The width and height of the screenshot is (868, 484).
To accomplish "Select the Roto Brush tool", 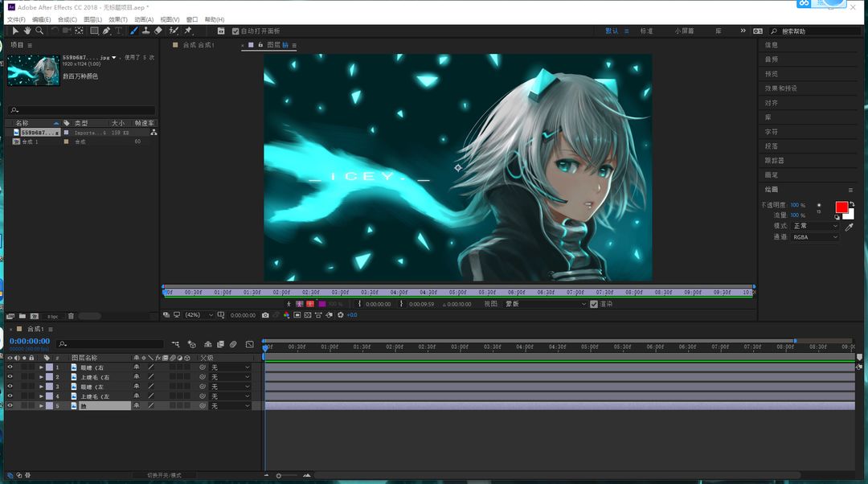I will pyautogui.click(x=174, y=31).
